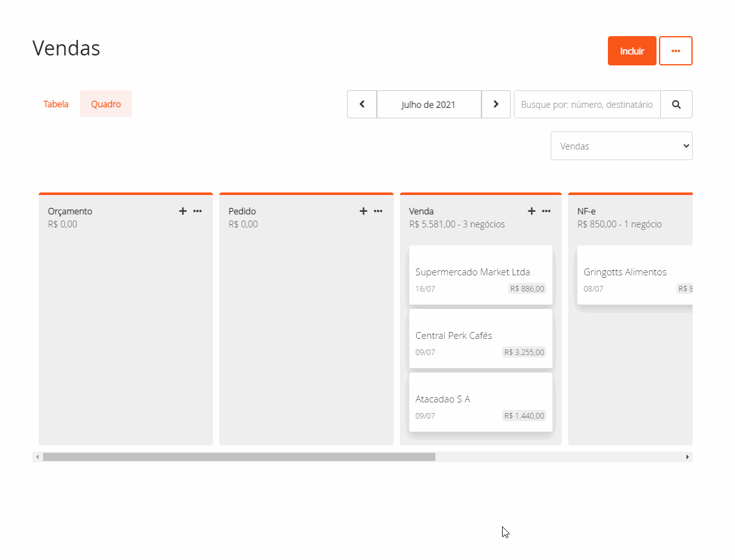Click the 'R$ 5.581,00 - 3 negócios' summary
This screenshot has height=560, width=735.
pyautogui.click(x=457, y=224)
